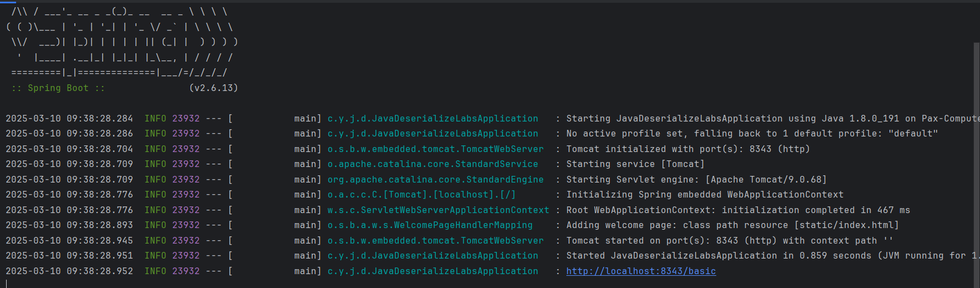Click the timestamp 2025-03-10 09:38:28.951
980x288 pixels.
tap(69, 256)
